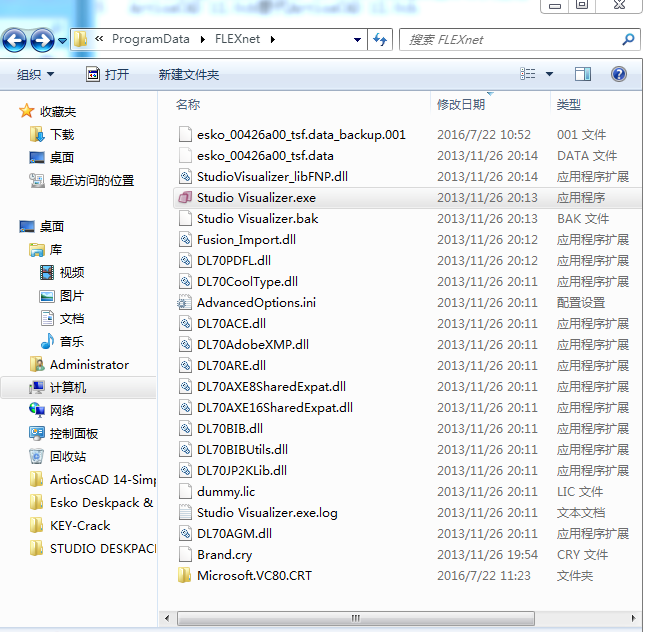Open the help question mark icon
Viewport: 646px width, 632px height.
[618, 74]
